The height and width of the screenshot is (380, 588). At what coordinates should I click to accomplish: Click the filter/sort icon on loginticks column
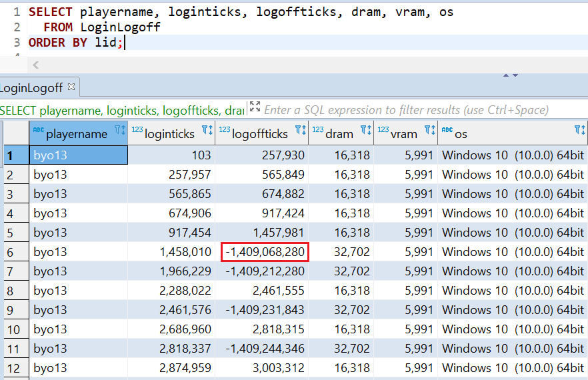(x=207, y=131)
